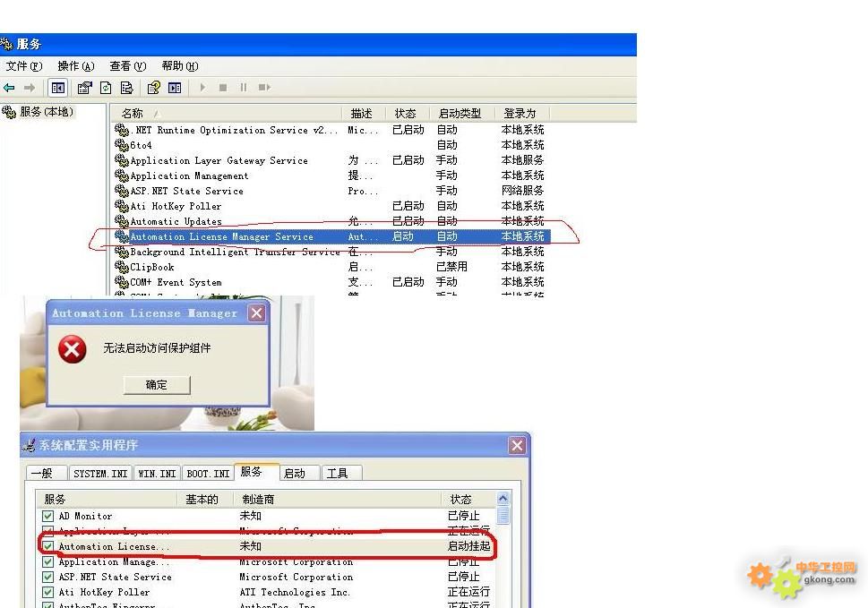
Task: Sort msconfig list by 基本的 column header
Action: click(x=205, y=499)
